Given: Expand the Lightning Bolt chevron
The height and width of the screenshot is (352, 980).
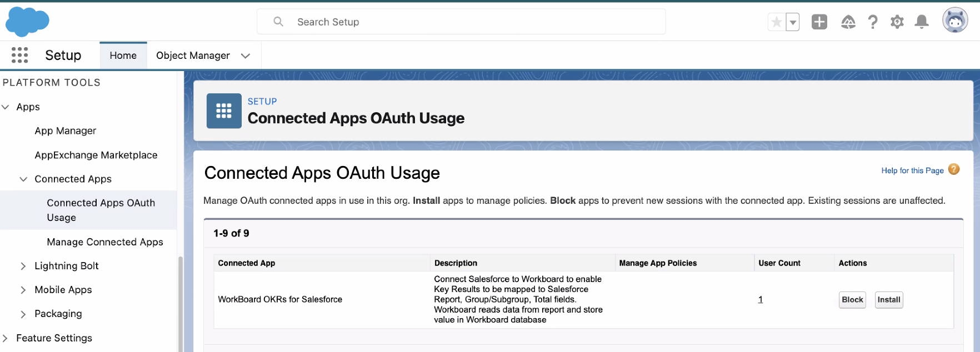Looking at the screenshot, I should [23, 266].
